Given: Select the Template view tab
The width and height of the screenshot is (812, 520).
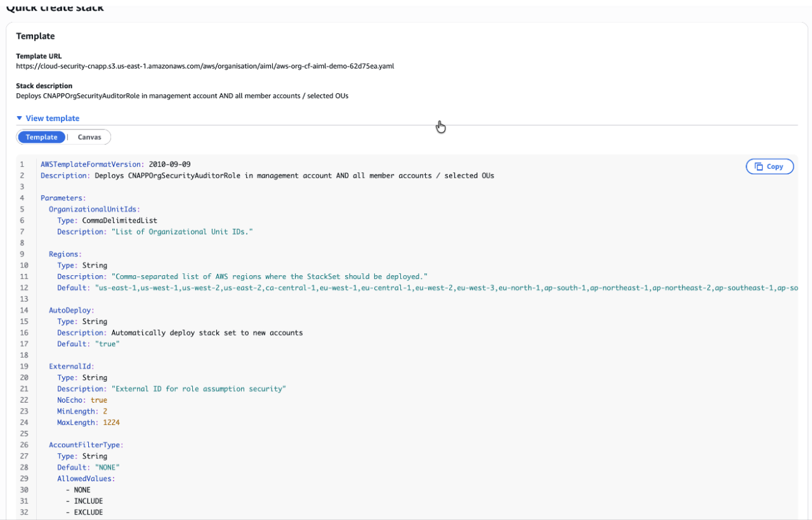Looking at the screenshot, I should tap(41, 137).
